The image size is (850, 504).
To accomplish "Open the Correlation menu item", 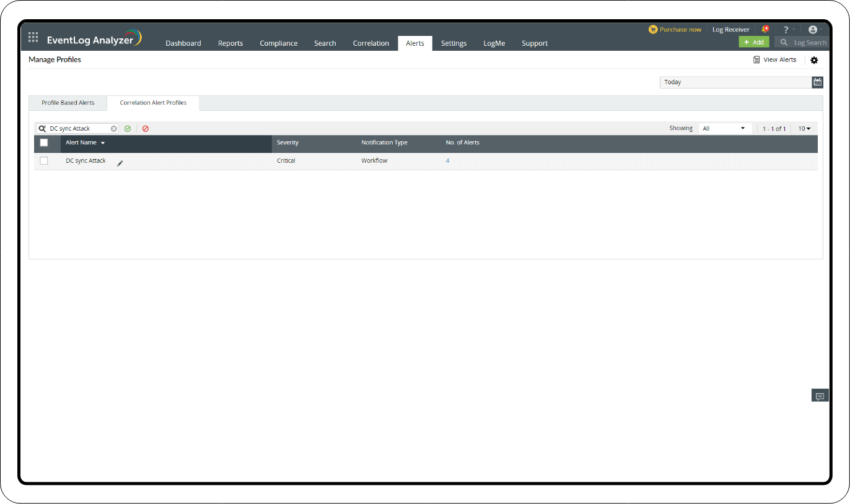I will [370, 43].
